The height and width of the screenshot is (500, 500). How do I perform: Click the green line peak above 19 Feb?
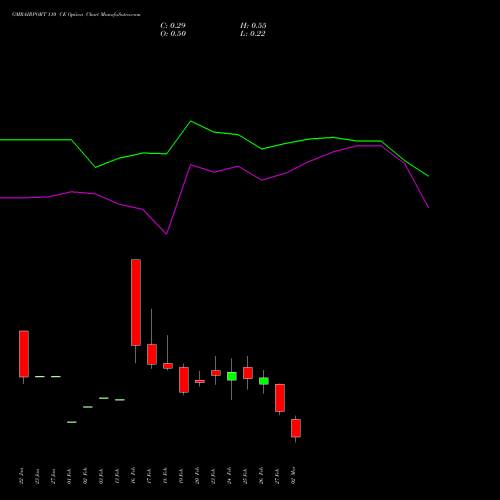(x=191, y=121)
